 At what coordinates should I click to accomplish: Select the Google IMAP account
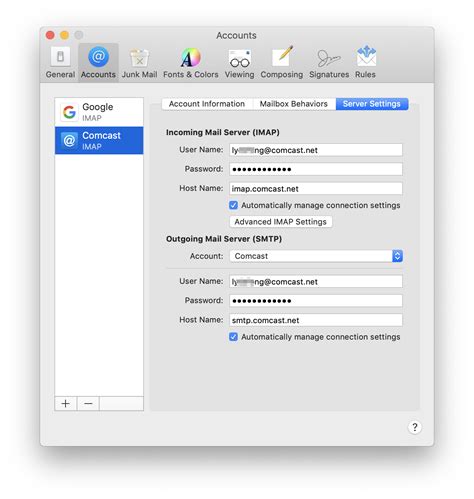point(99,112)
